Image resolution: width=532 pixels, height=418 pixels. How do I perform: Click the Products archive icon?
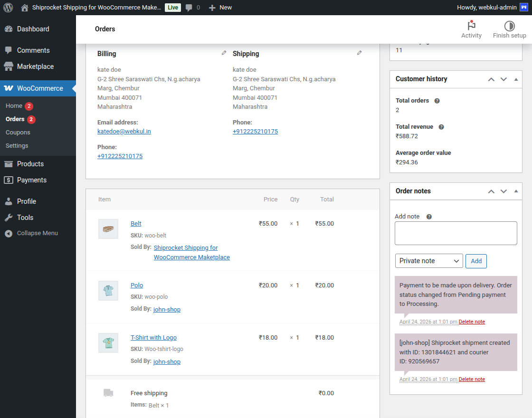[x=9, y=164]
